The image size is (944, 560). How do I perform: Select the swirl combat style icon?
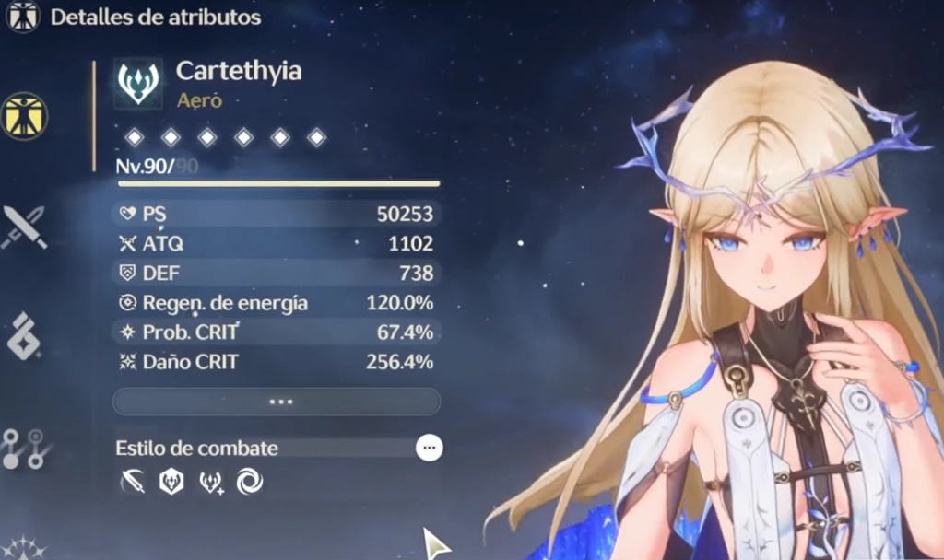(250, 482)
